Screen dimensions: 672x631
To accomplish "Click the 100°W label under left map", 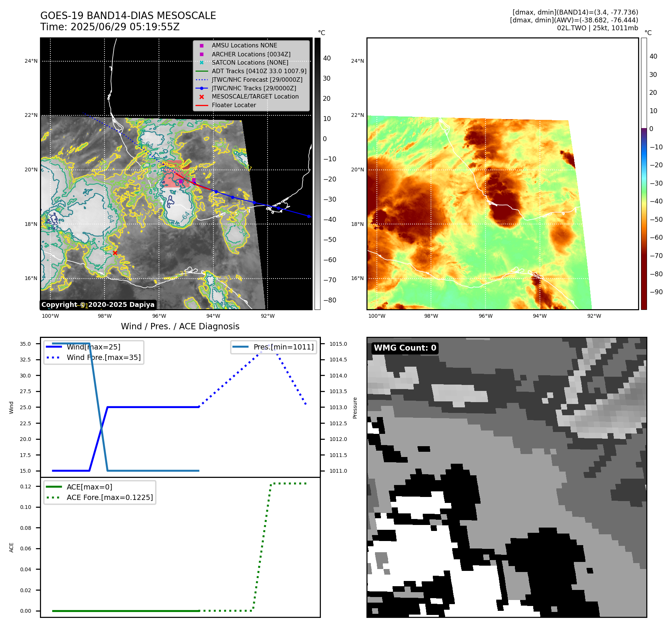I will 50,316.
